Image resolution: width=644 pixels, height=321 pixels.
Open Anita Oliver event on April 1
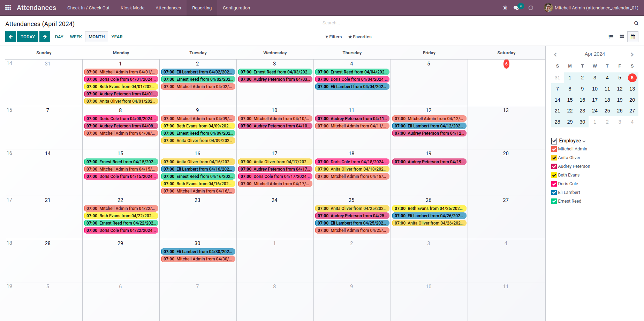[x=121, y=101]
